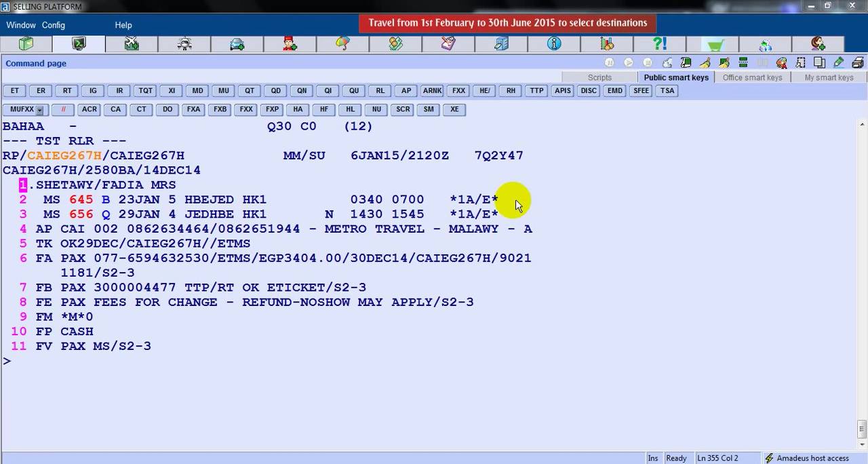The image size is (868, 464).
Task: Click flight number 645 in segment 2
Action: [81, 199]
